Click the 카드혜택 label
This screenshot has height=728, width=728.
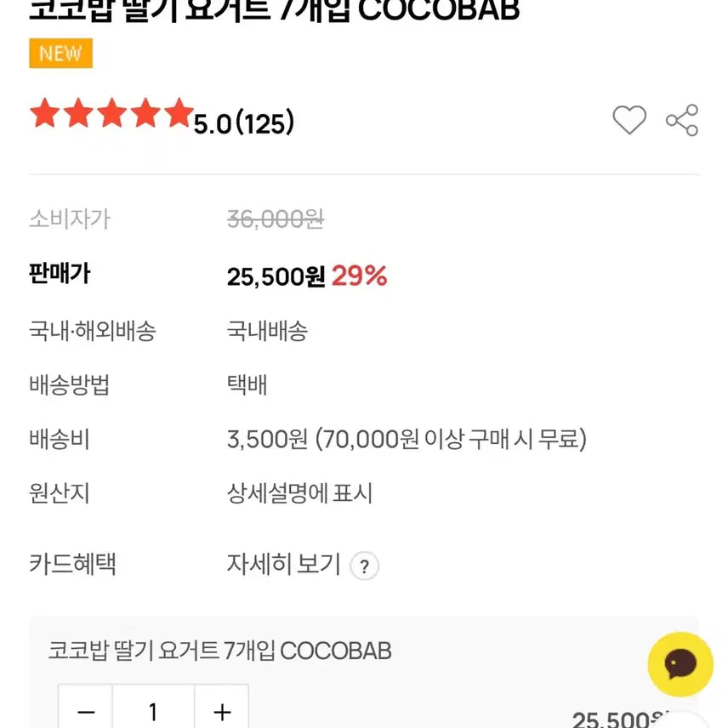[x=72, y=564]
